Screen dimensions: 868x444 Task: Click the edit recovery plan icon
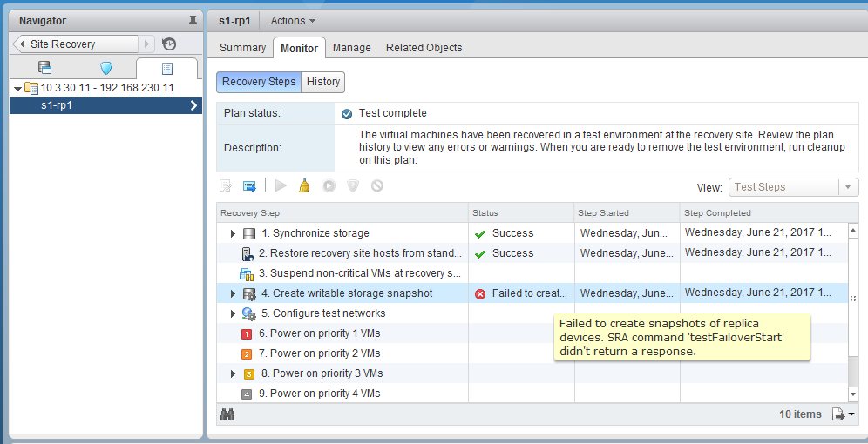pos(226,185)
